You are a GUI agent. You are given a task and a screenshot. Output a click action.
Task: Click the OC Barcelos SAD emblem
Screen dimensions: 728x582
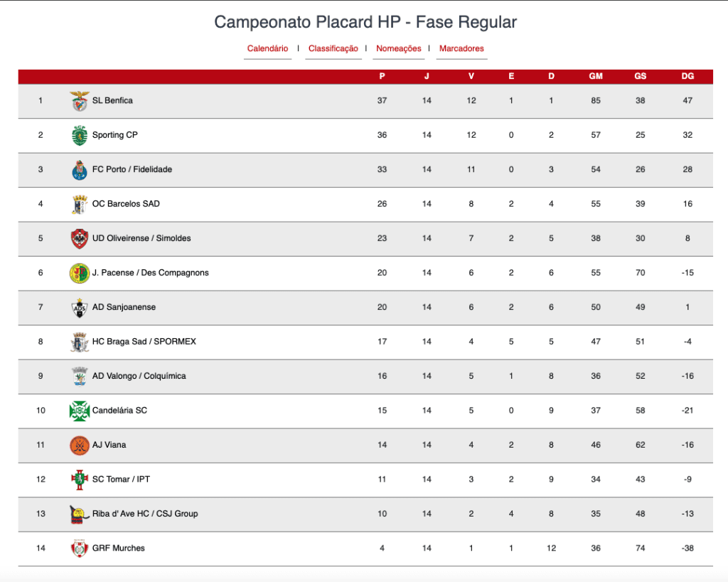[x=80, y=204]
